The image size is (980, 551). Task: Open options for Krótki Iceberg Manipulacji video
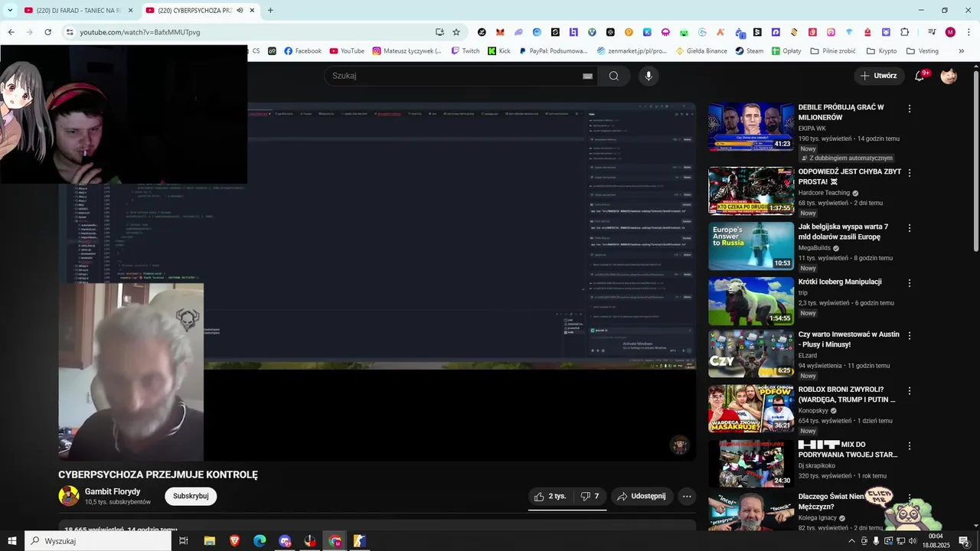coord(910,283)
